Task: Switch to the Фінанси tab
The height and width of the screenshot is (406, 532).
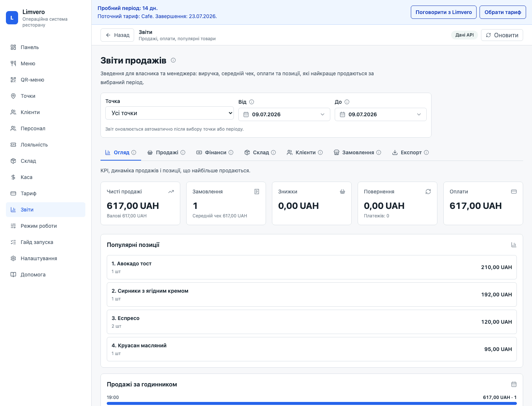Action: (x=215, y=152)
